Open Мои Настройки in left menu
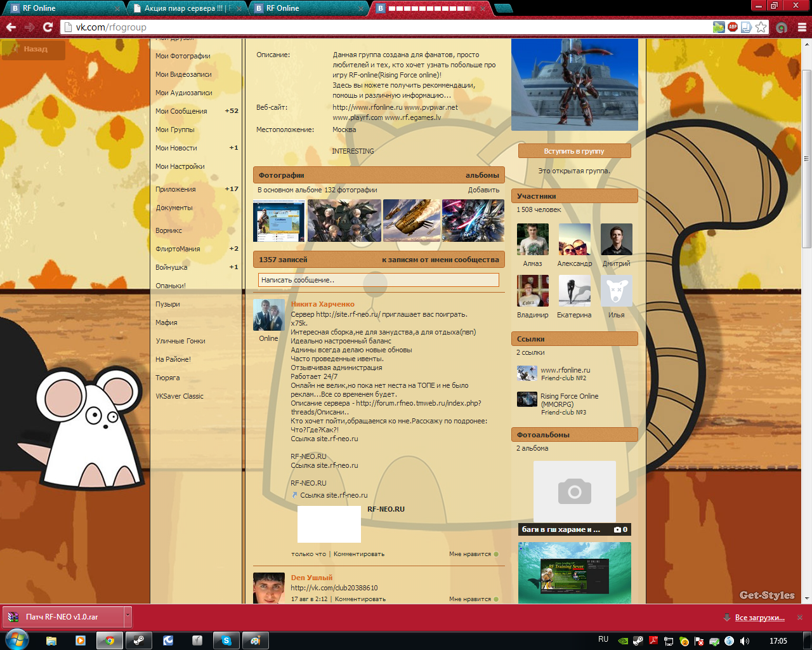 pyautogui.click(x=180, y=166)
